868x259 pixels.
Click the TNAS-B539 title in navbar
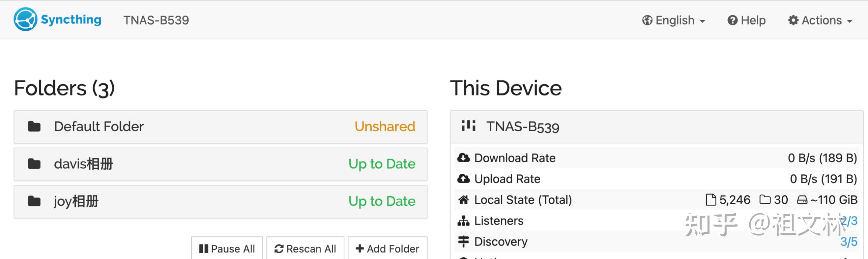[156, 20]
